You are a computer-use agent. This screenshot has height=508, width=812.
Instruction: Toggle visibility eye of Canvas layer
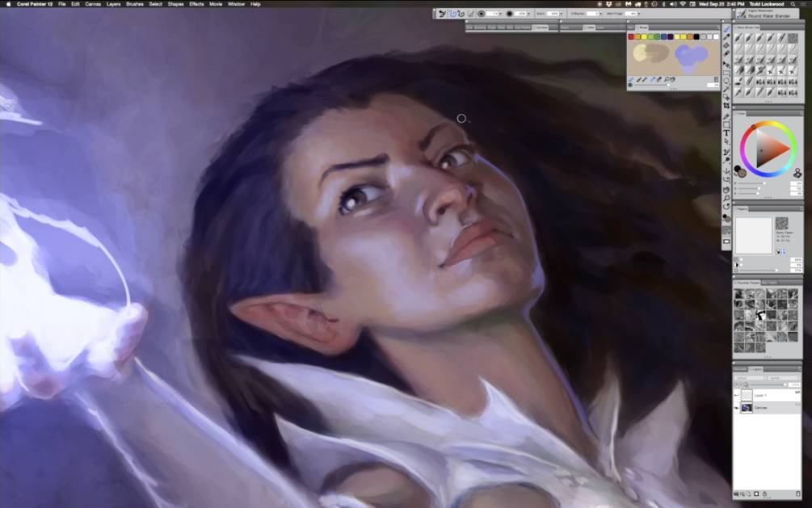[x=737, y=408]
